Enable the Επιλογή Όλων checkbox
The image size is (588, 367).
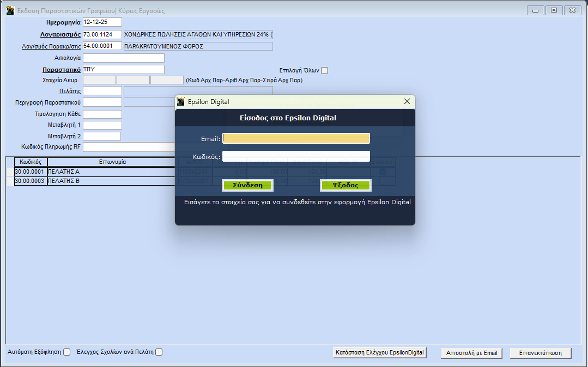325,70
